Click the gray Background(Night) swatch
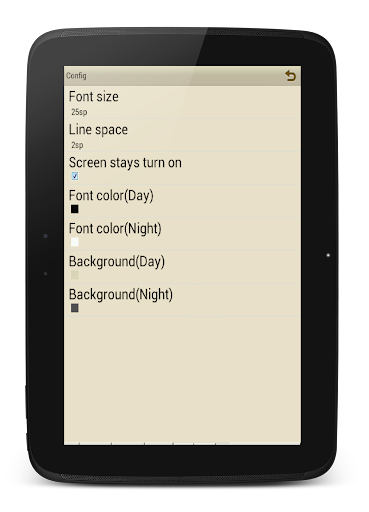 coord(75,308)
